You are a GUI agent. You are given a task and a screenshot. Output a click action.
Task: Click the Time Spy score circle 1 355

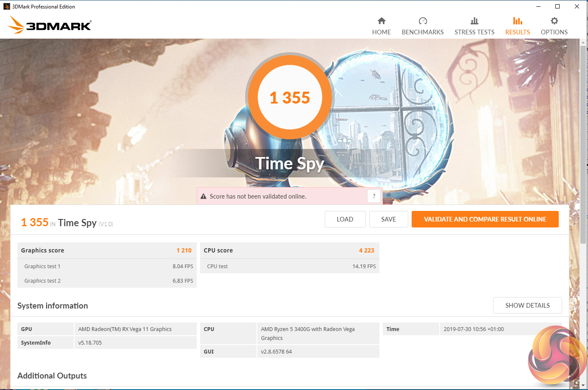tap(290, 98)
